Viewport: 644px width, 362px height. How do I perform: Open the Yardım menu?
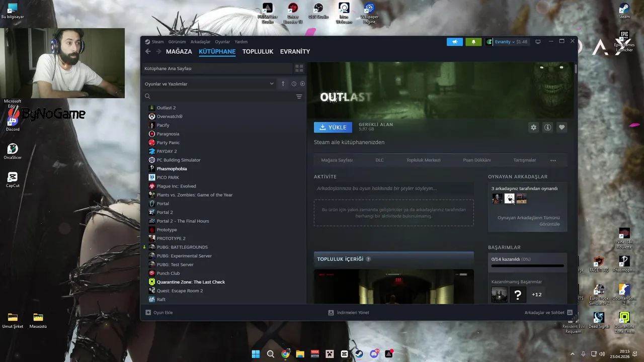pyautogui.click(x=241, y=42)
